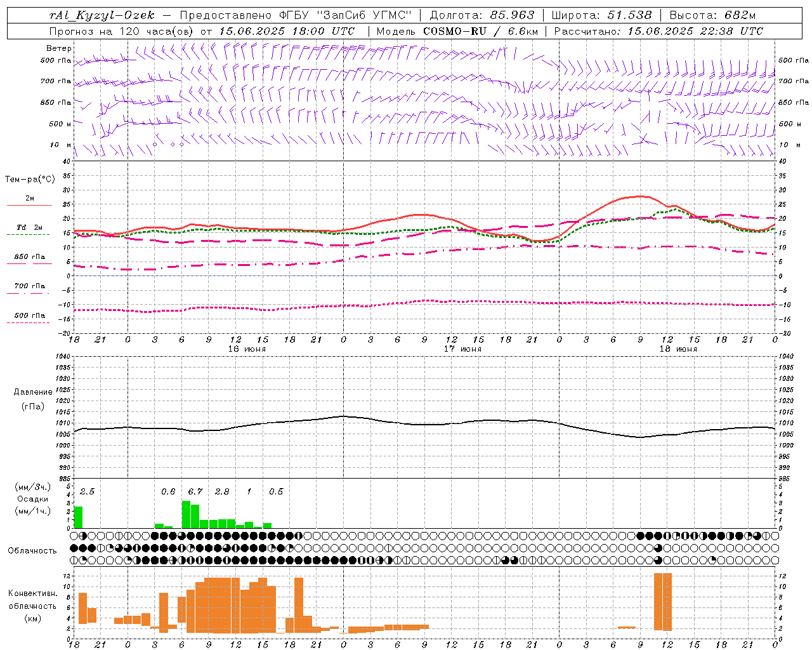Click the precipitation total 0.6
812x650 pixels.
[168, 491]
